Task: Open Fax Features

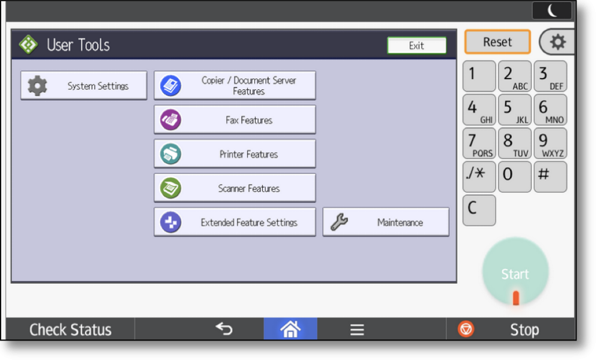Action: 235,120
